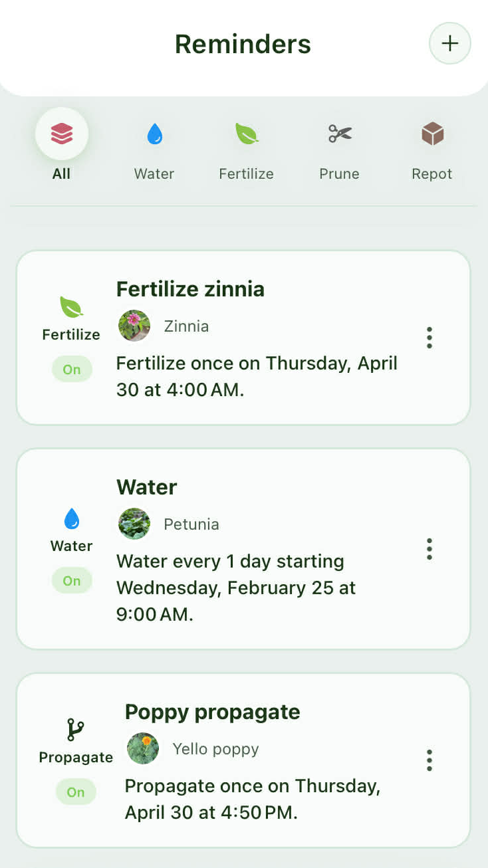The width and height of the screenshot is (488, 868).
Task: Open the Poppy propagate reminder title
Action: click(213, 712)
